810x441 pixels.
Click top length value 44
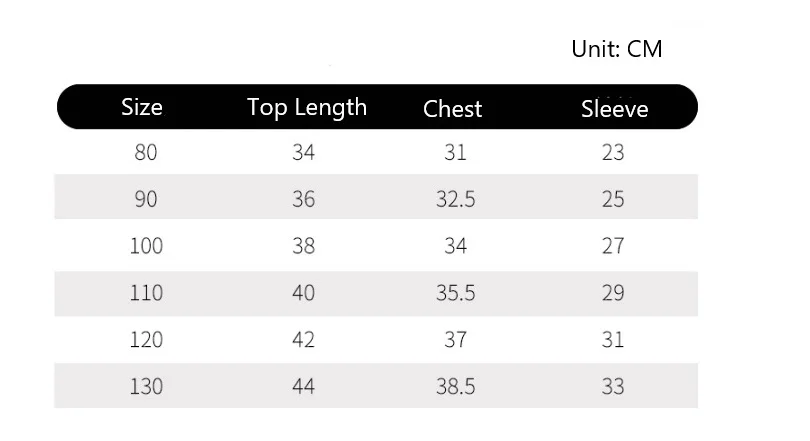coord(304,386)
